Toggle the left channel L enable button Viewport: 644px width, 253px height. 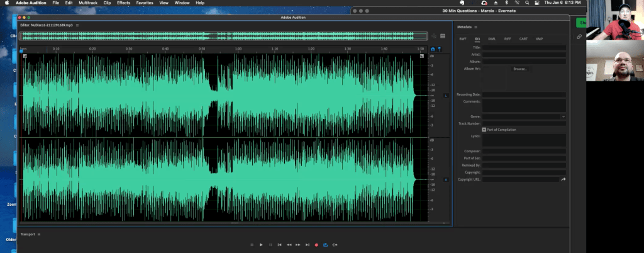[x=446, y=96]
